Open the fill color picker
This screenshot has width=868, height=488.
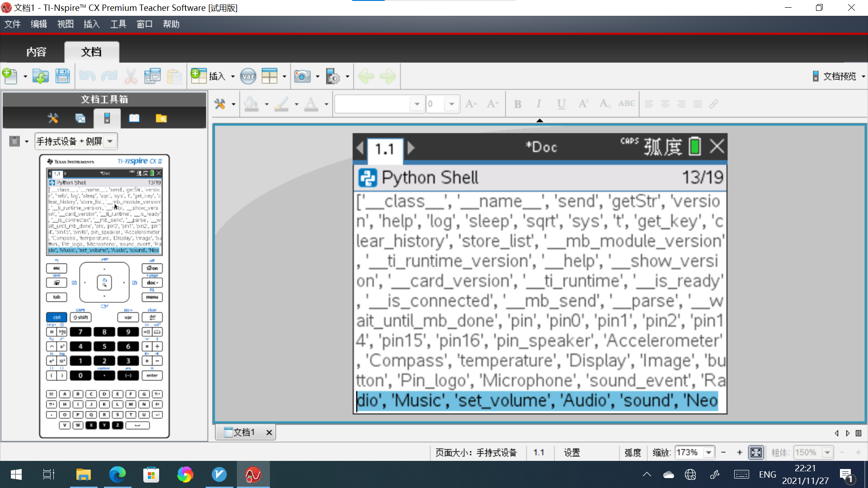[x=251, y=104]
